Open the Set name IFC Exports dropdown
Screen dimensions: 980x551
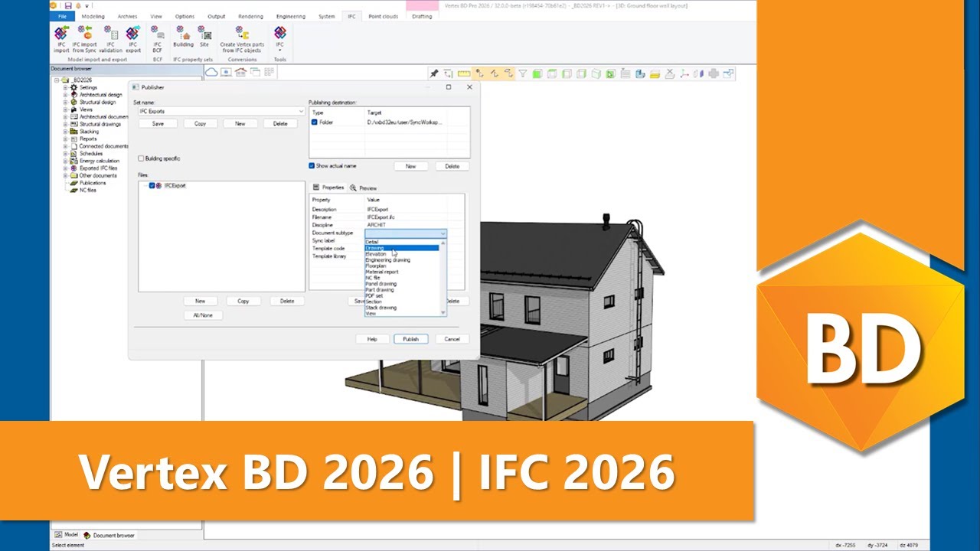(x=221, y=112)
